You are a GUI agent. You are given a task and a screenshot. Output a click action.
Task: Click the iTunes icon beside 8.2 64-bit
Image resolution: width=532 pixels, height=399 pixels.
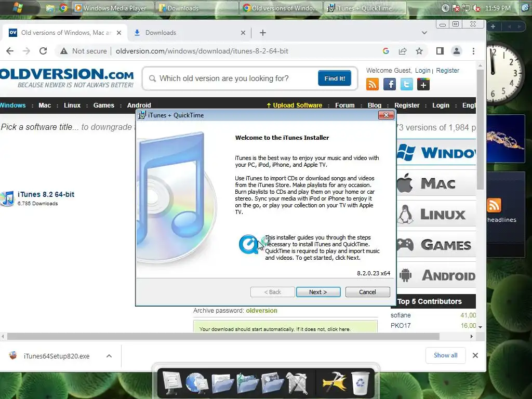coord(7,198)
